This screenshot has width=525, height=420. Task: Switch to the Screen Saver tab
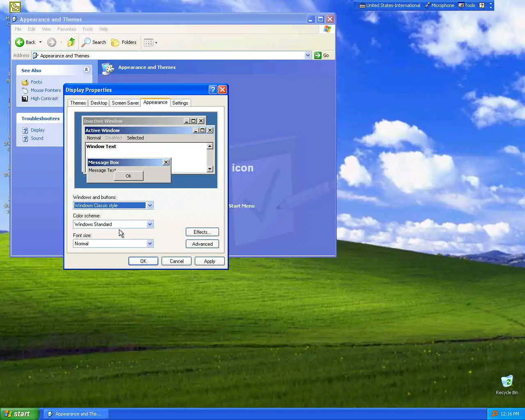[x=125, y=103]
